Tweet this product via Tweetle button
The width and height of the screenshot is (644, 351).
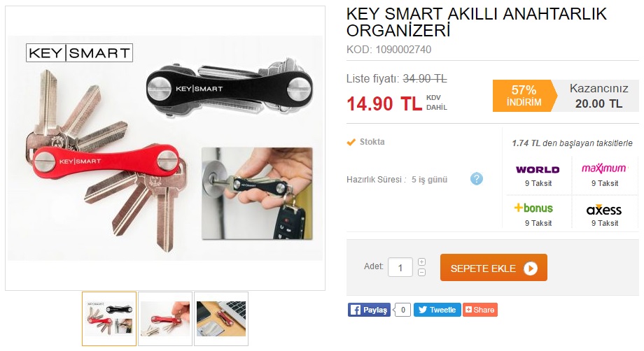(x=437, y=310)
